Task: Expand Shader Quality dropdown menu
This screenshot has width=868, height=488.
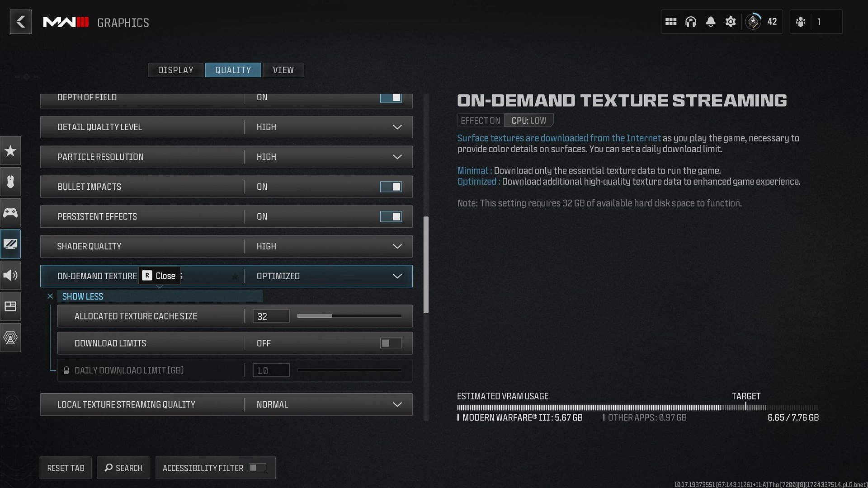Action: click(397, 246)
